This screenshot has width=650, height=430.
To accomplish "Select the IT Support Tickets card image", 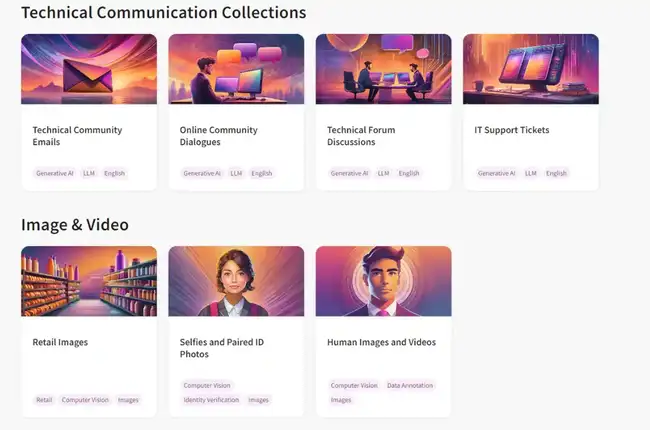I will pos(531,69).
